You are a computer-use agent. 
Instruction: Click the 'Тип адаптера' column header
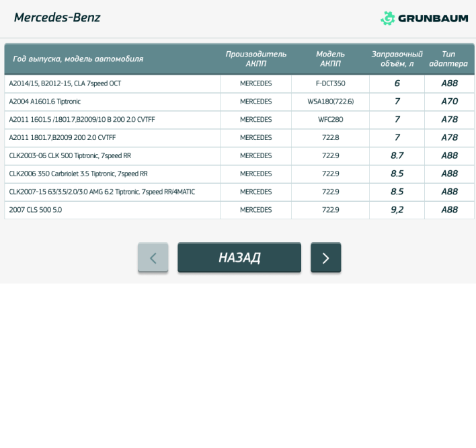(448, 59)
